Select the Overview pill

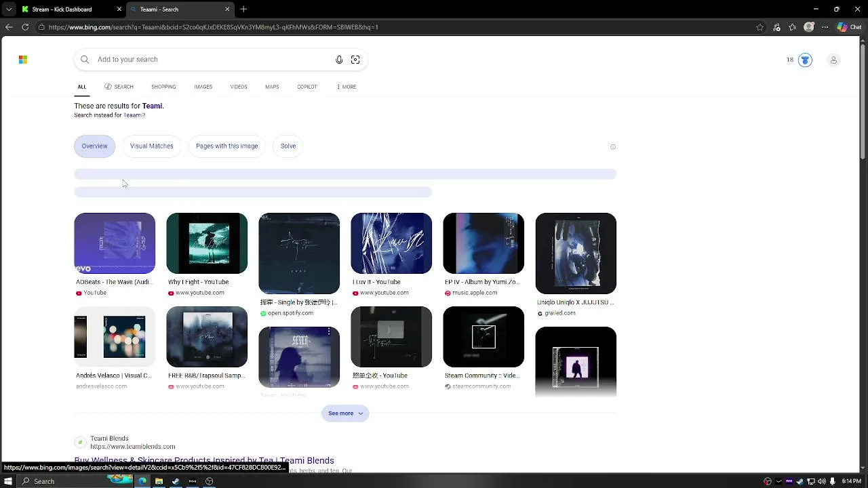point(94,146)
